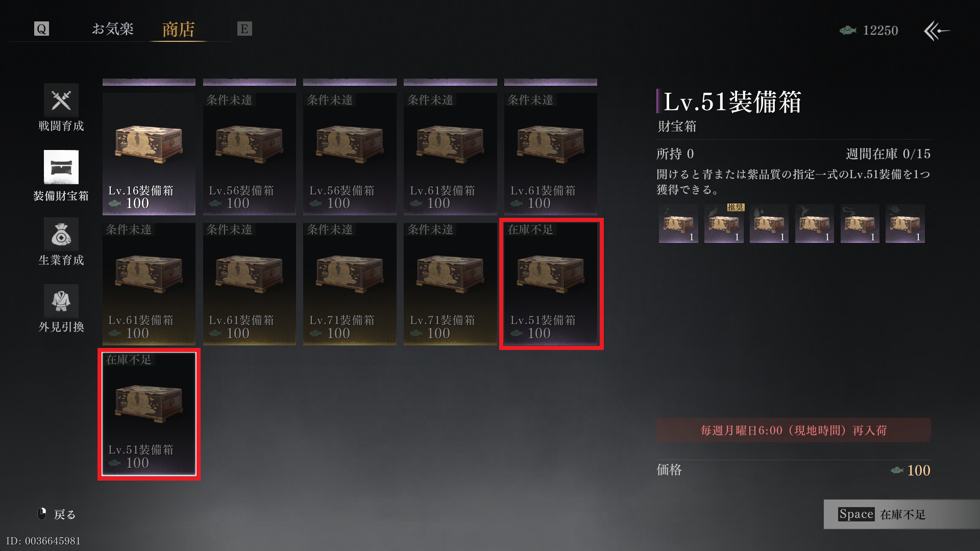Select the recommended 推奨 chest reward icon
Screen dimensions: 980x551
tap(724, 223)
